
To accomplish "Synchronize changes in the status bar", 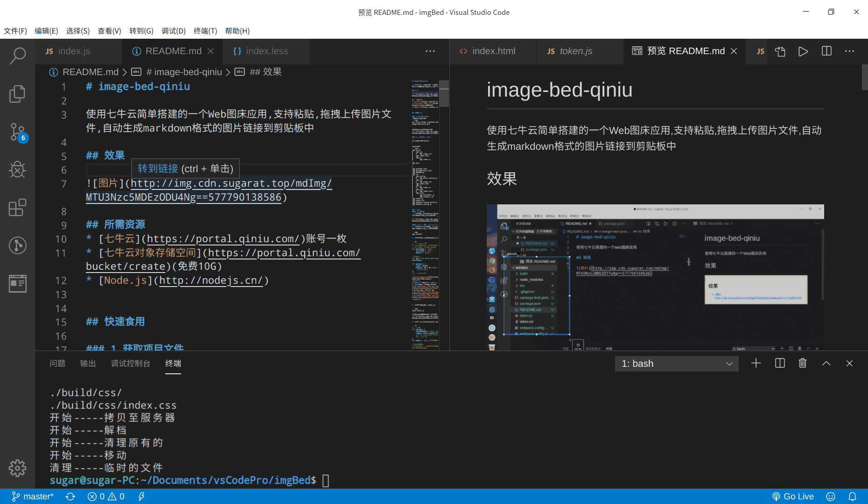I will pos(70,497).
